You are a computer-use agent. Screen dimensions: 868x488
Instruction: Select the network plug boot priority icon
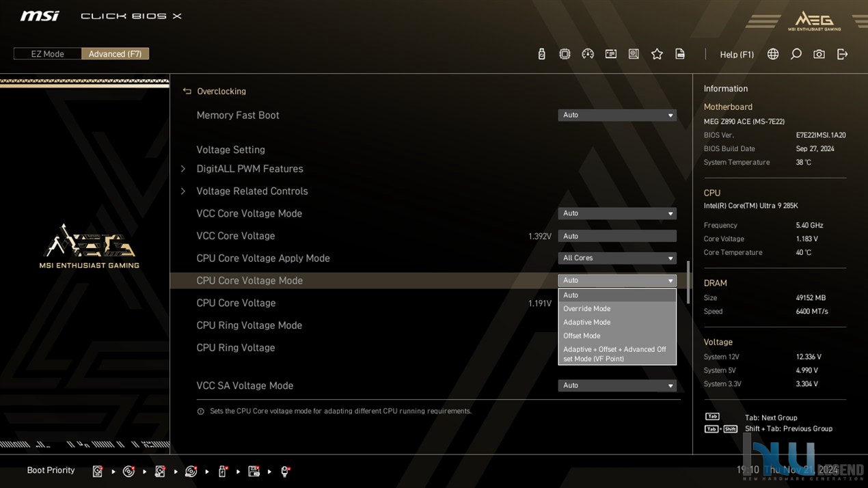click(285, 471)
